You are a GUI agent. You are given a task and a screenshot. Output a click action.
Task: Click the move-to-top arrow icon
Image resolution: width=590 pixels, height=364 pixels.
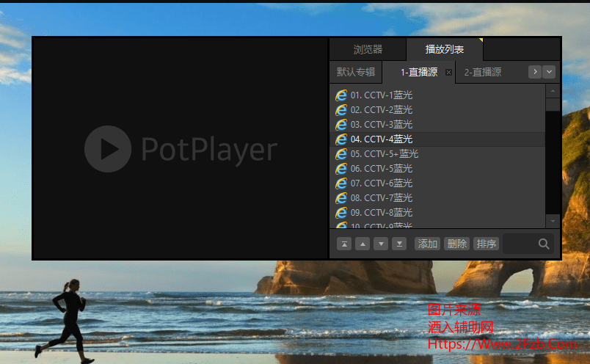(343, 244)
